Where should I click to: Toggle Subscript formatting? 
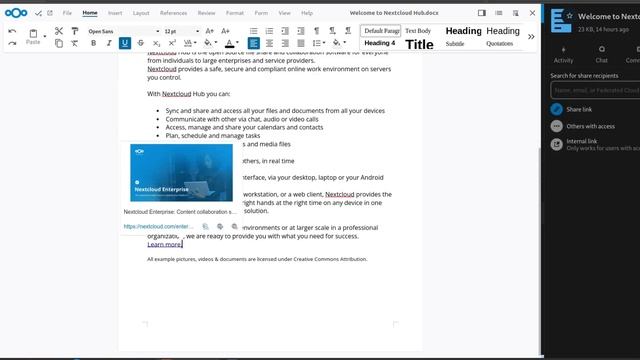156,43
